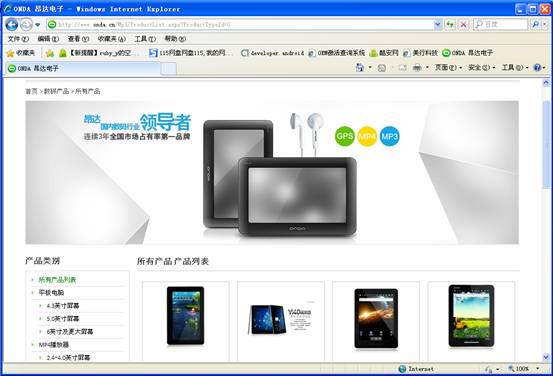Open the Favorites star button
This screenshot has height=376, width=553.
(21, 53)
